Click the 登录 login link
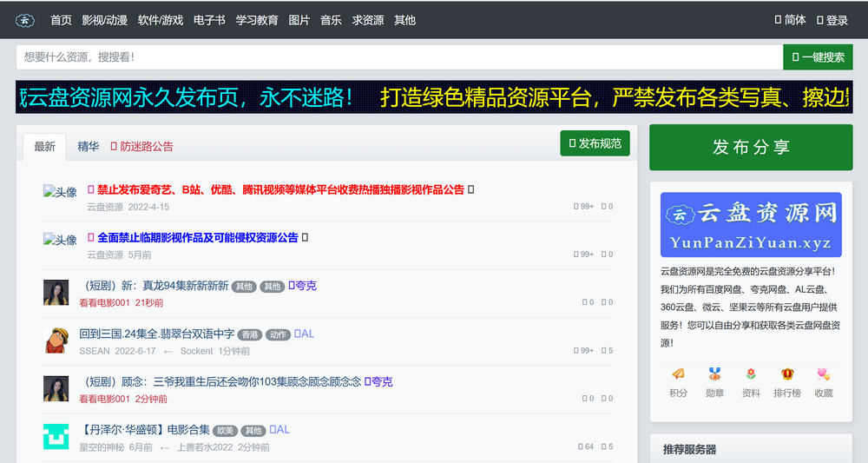 tap(832, 20)
